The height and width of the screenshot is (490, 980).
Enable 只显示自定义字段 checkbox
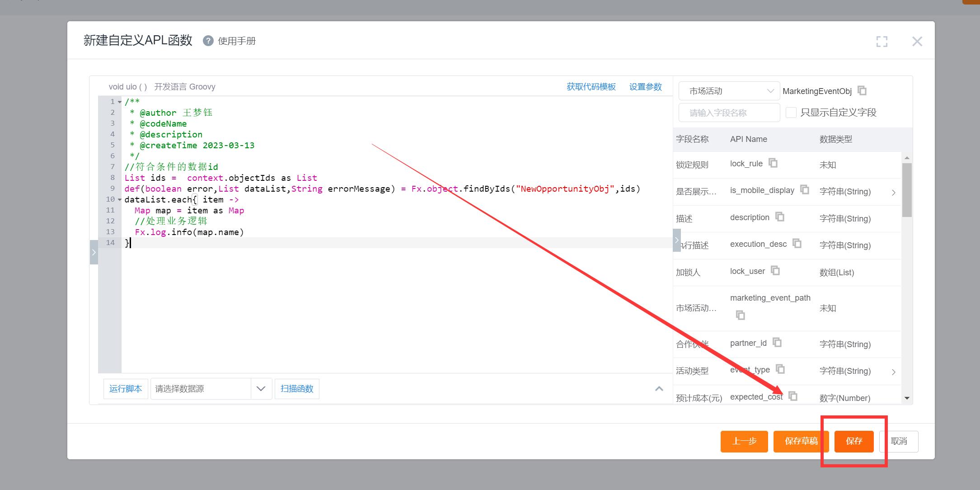791,113
